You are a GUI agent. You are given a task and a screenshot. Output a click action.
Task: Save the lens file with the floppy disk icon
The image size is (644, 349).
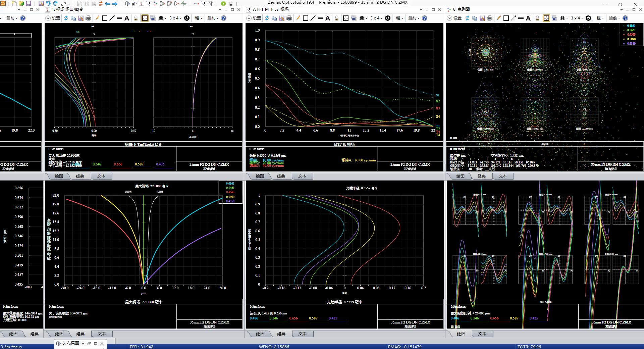pyautogui.click(x=29, y=4)
